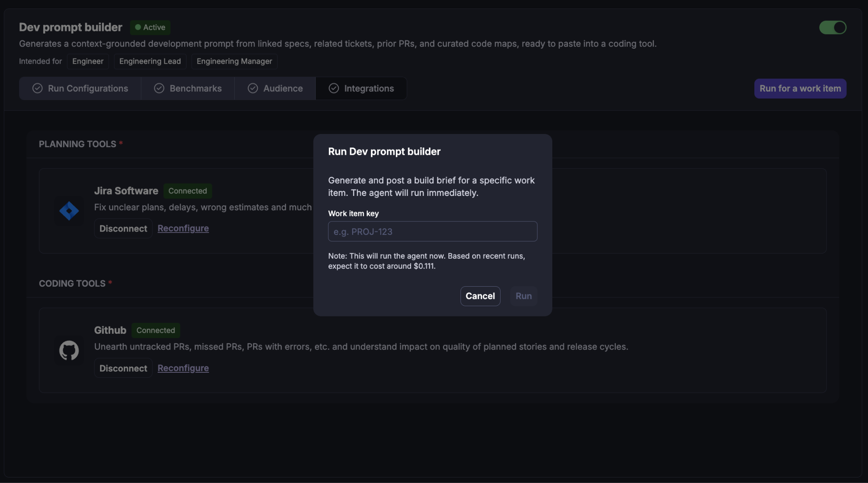Click the Github octocat logo icon

tap(69, 350)
